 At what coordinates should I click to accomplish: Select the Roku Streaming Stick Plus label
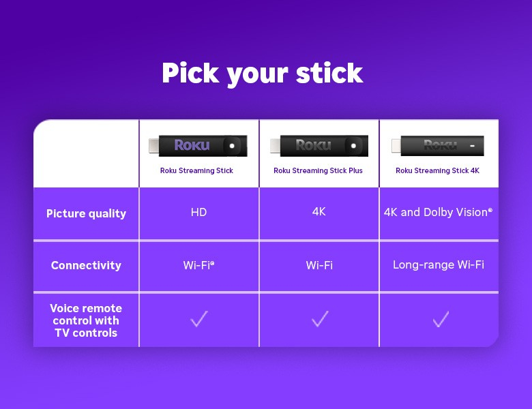click(x=318, y=170)
